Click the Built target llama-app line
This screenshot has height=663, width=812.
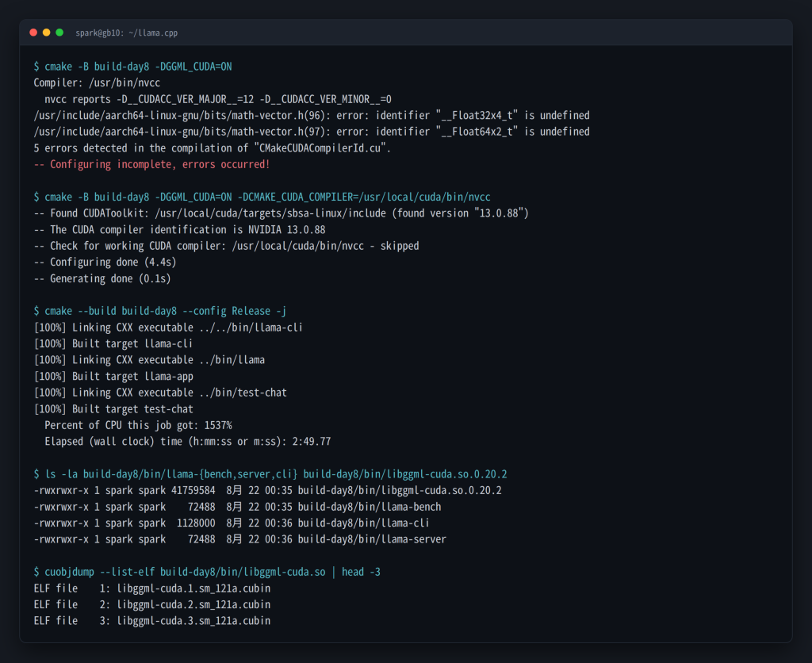(113, 377)
